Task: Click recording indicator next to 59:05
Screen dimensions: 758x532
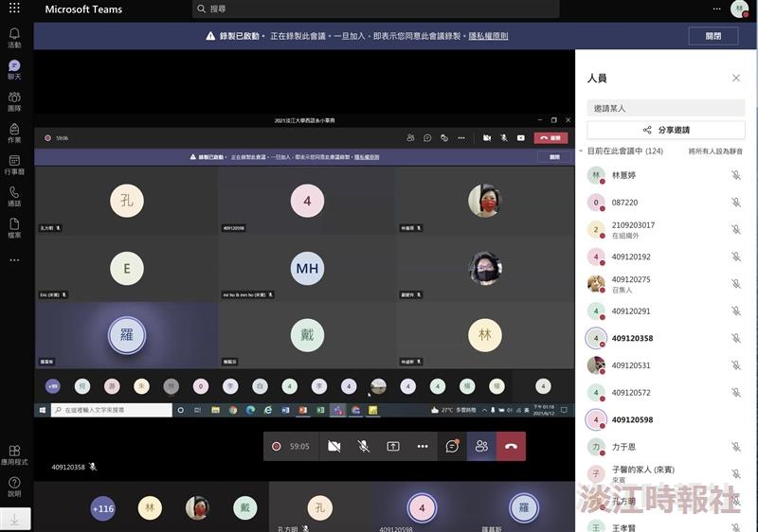Action: [x=277, y=446]
